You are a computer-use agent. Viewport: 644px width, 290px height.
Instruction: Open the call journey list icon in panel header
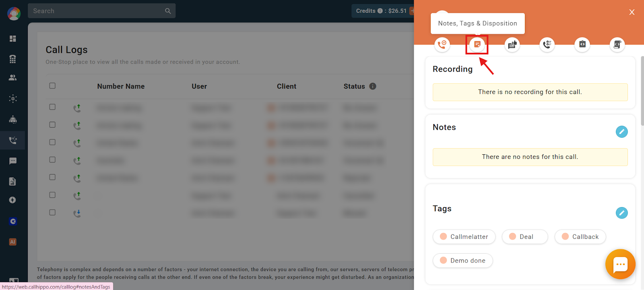[547, 44]
